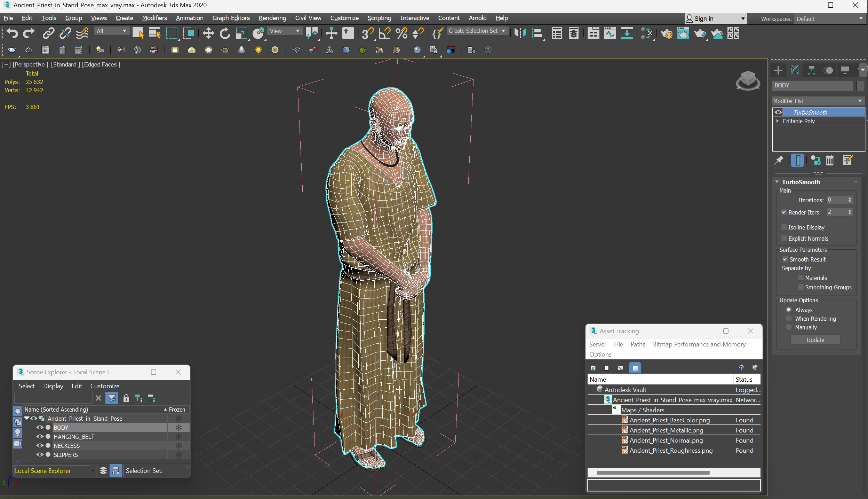Click the BODY object color swatch
The height and width of the screenshot is (499, 868).
point(860,86)
